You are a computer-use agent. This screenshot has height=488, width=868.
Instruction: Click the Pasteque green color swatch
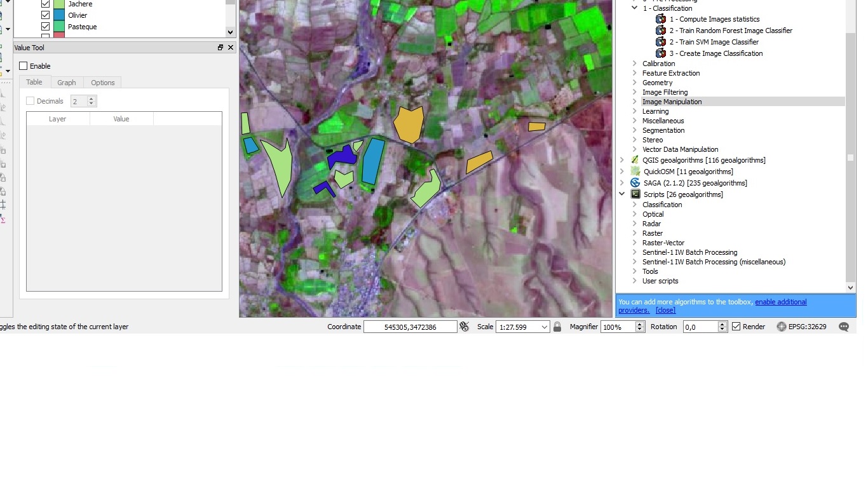pos(59,27)
